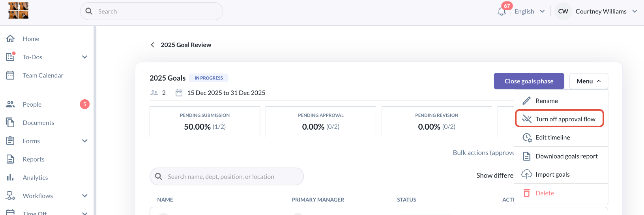This screenshot has height=215, width=644.
Task: Click the calendar icon beside the date range
Action: (x=179, y=92)
